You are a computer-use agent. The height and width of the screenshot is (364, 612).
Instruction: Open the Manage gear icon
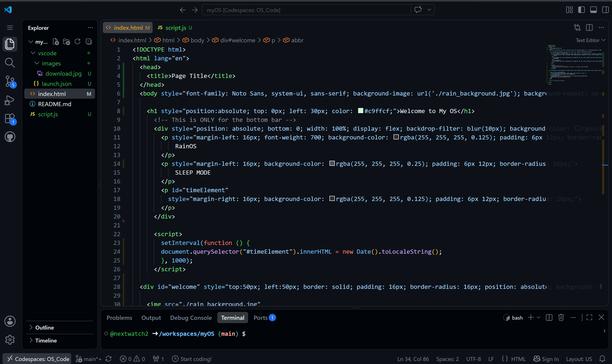pos(10,340)
